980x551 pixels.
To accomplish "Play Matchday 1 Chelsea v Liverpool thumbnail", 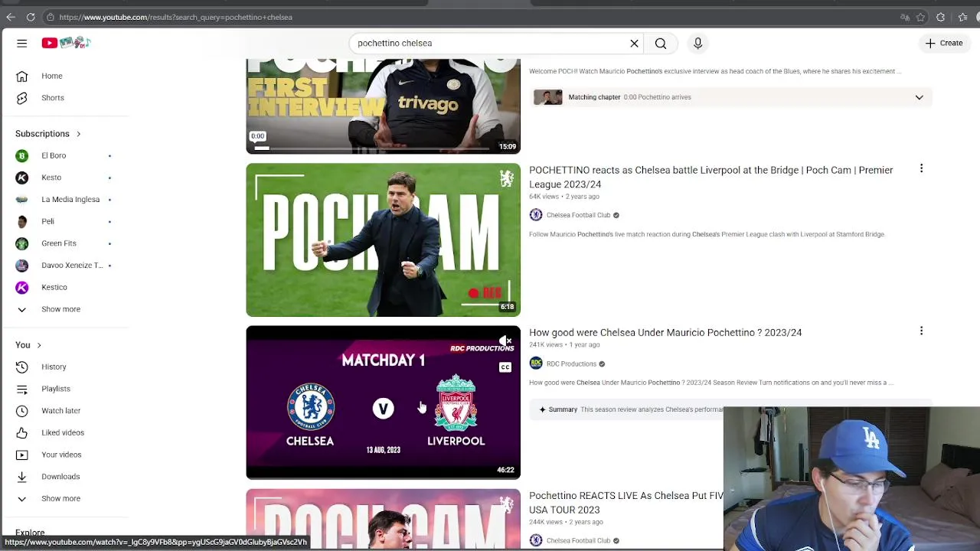I will point(383,403).
